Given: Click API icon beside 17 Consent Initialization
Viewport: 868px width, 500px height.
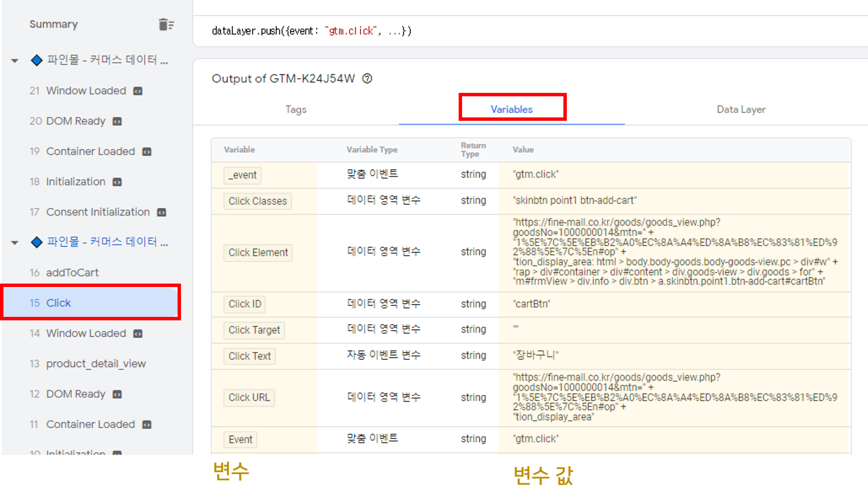Looking at the screenshot, I should click(x=161, y=212).
